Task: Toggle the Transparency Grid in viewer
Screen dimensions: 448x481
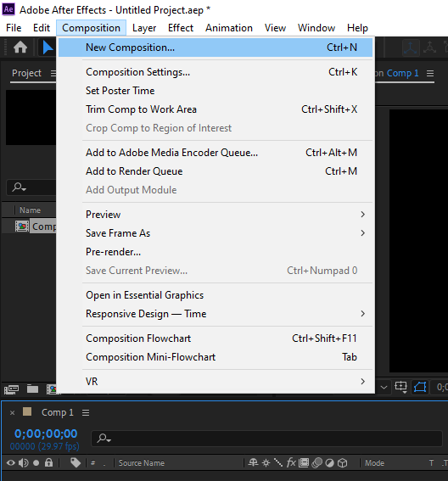Action: click(420, 387)
